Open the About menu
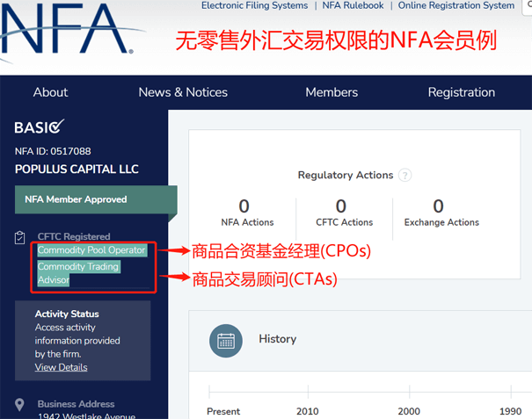The height and width of the screenshot is (419, 532). [x=50, y=92]
